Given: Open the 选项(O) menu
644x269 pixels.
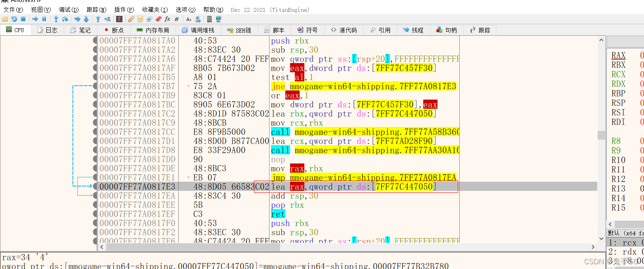Looking at the screenshot, I should [185, 10].
